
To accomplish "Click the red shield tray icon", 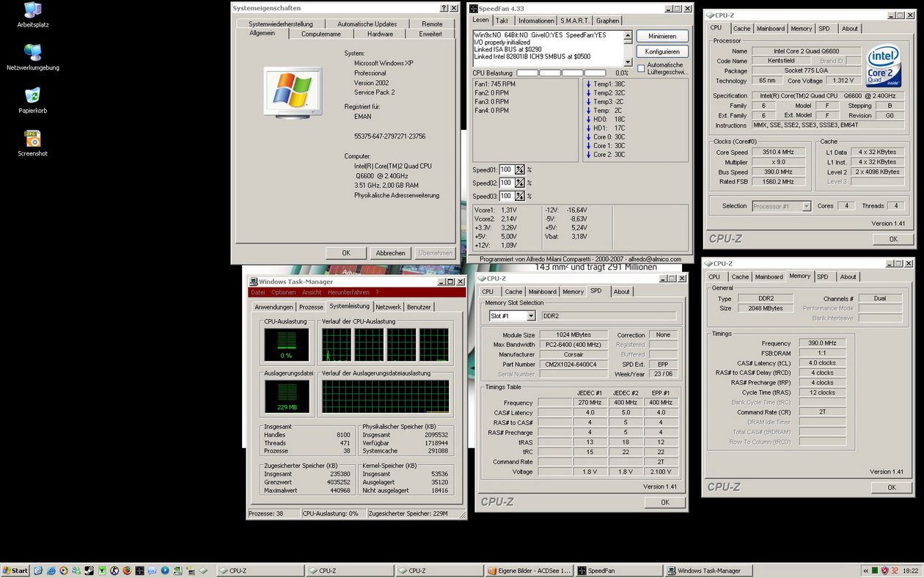I will [x=885, y=571].
